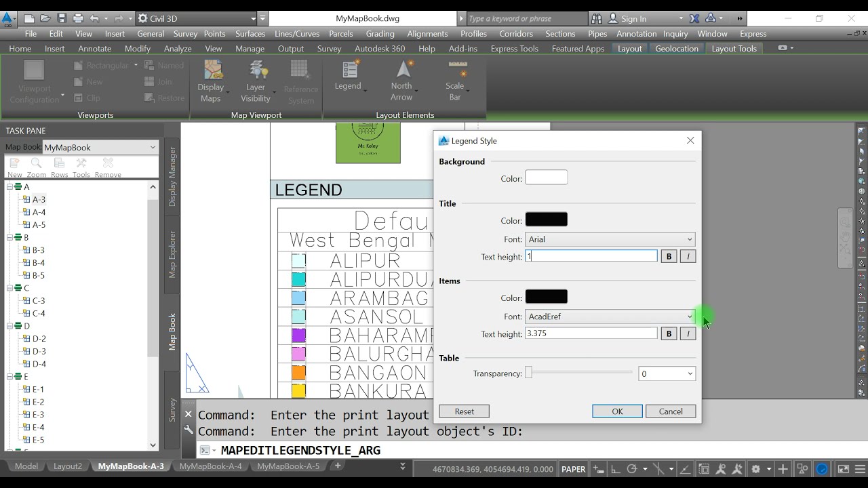
Task: Pick the Title color swatch
Action: coord(547,220)
